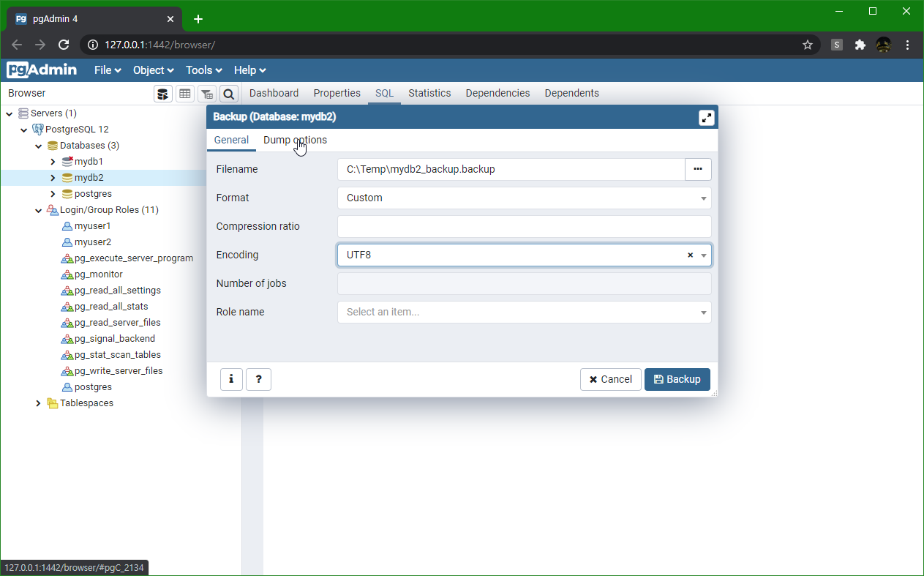Image resolution: width=924 pixels, height=576 pixels.
Task: Open the Encoding dropdown arrow
Action: [x=704, y=255]
